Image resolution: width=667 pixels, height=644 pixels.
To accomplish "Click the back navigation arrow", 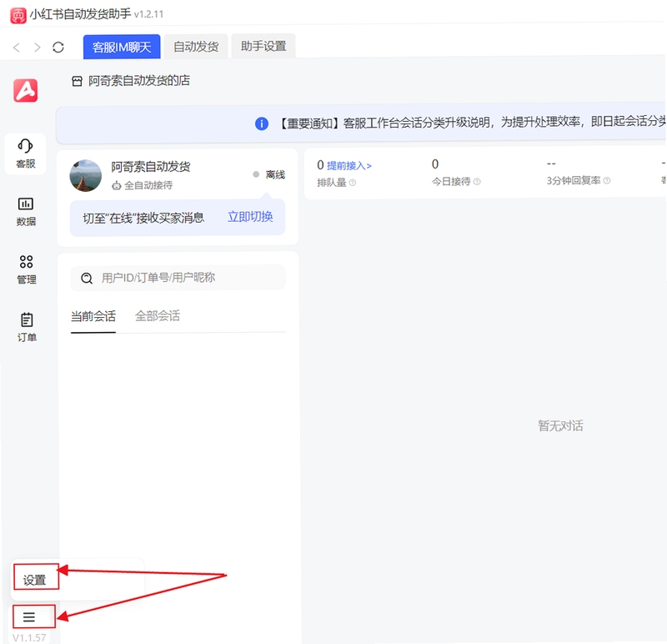I will (x=17, y=48).
